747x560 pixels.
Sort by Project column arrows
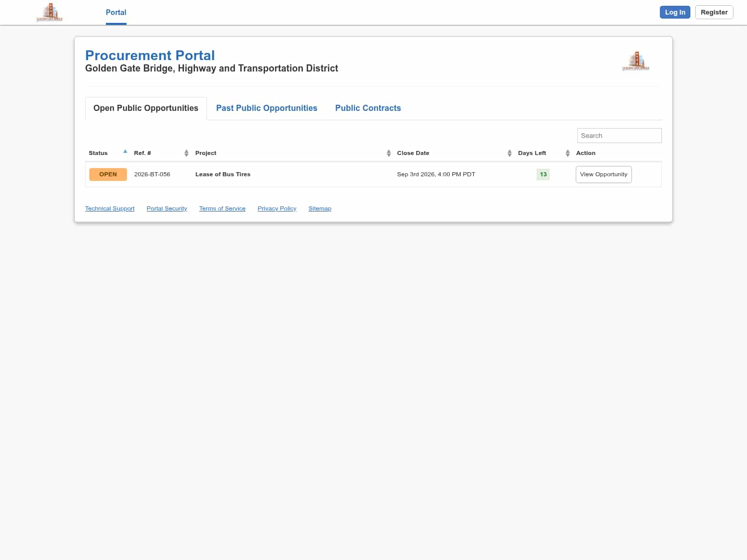389,153
